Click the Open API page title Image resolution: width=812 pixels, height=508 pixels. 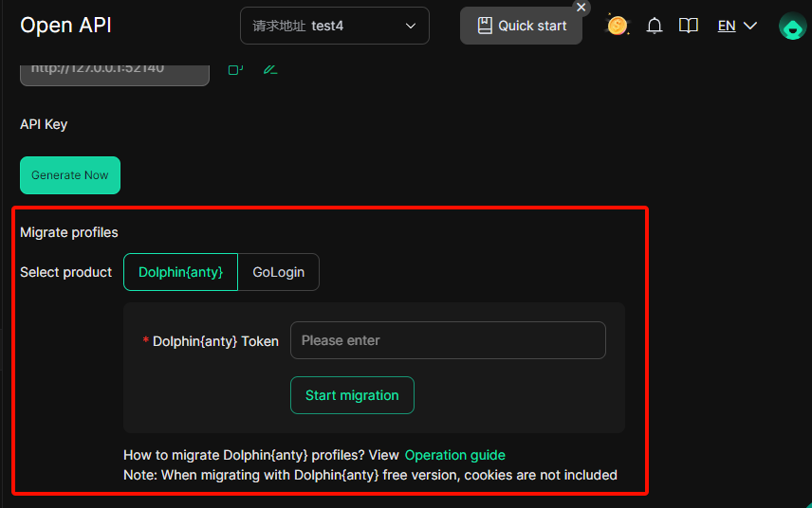65,26
